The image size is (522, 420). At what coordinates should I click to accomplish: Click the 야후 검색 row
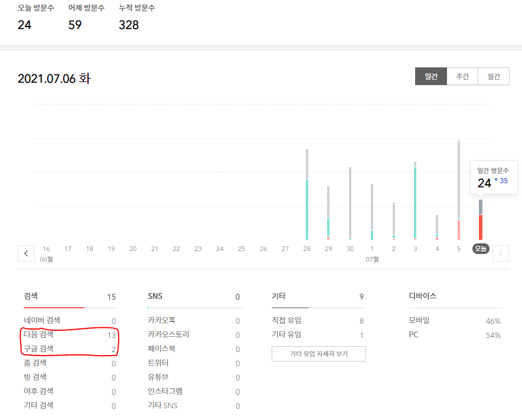point(70,392)
